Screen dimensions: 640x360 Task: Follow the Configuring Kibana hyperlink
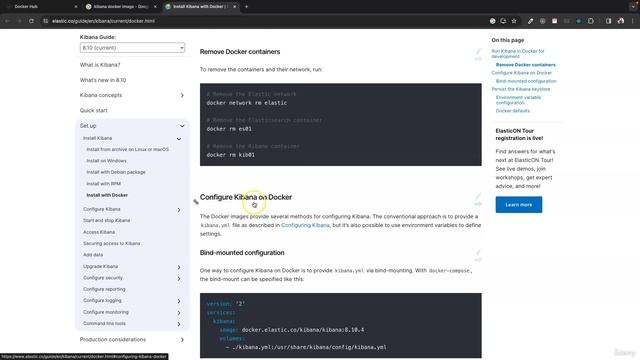pyautogui.click(x=305, y=225)
